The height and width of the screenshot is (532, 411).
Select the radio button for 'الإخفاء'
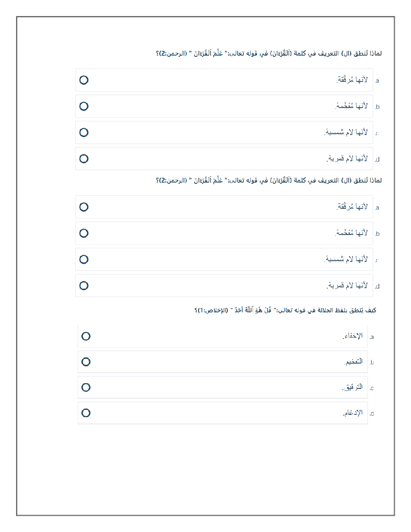click(86, 336)
